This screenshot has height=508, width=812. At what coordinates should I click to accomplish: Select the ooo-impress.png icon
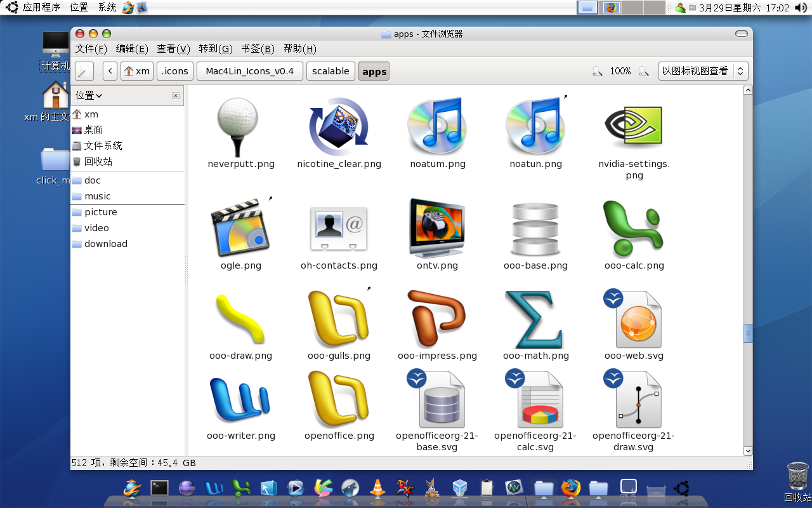(437, 319)
